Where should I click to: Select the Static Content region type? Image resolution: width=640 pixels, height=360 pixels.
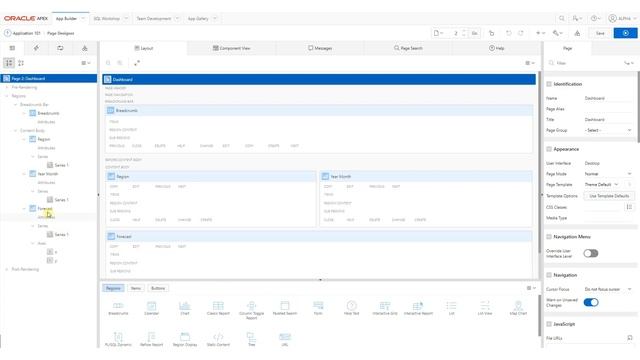[218, 340]
